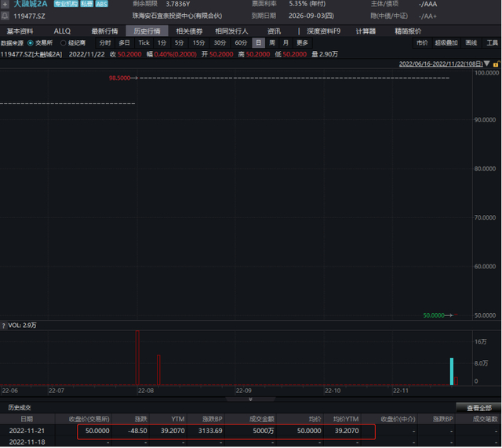
Task: Open the 更多 periods dropdown
Action: (x=302, y=43)
